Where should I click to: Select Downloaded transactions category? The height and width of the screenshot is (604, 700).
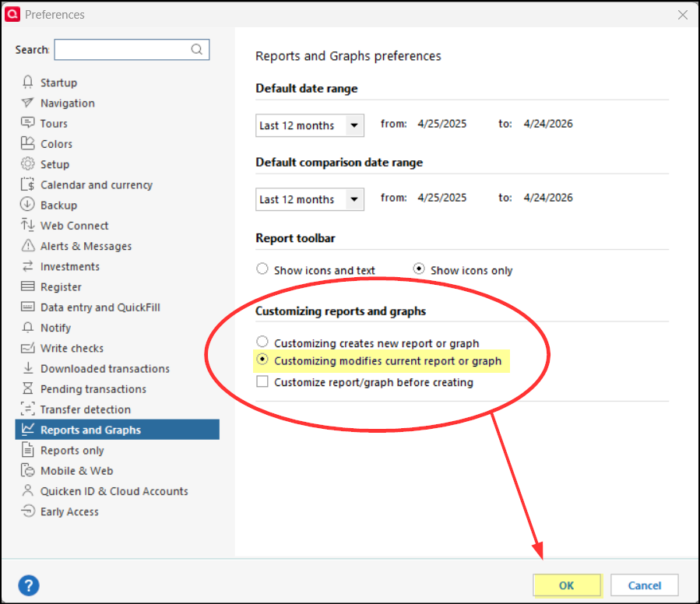click(105, 369)
